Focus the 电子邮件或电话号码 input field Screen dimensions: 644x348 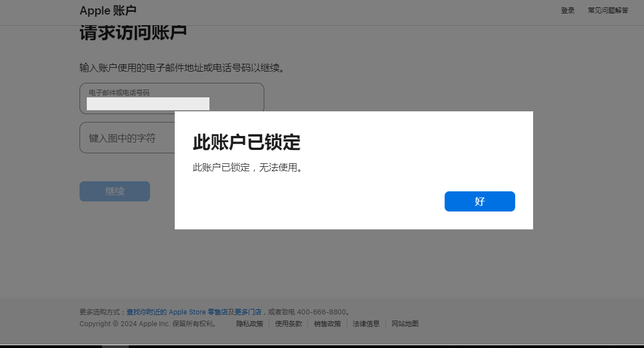pos(172,98)
